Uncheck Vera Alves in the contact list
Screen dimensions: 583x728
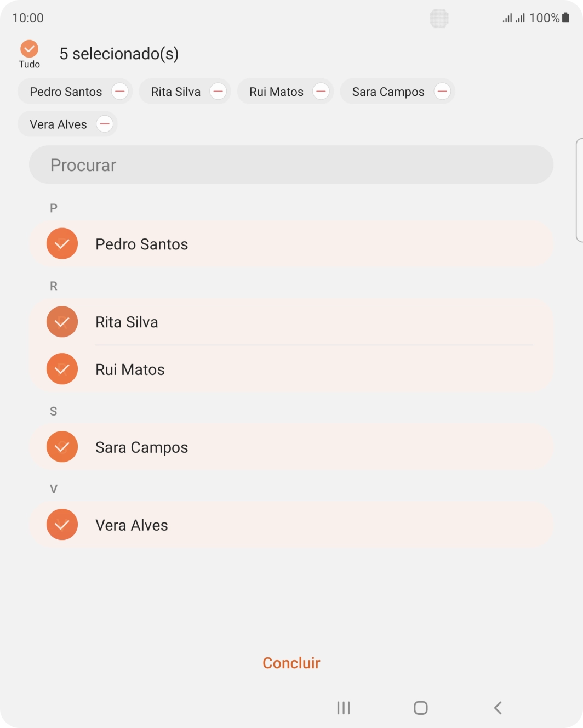62,525
